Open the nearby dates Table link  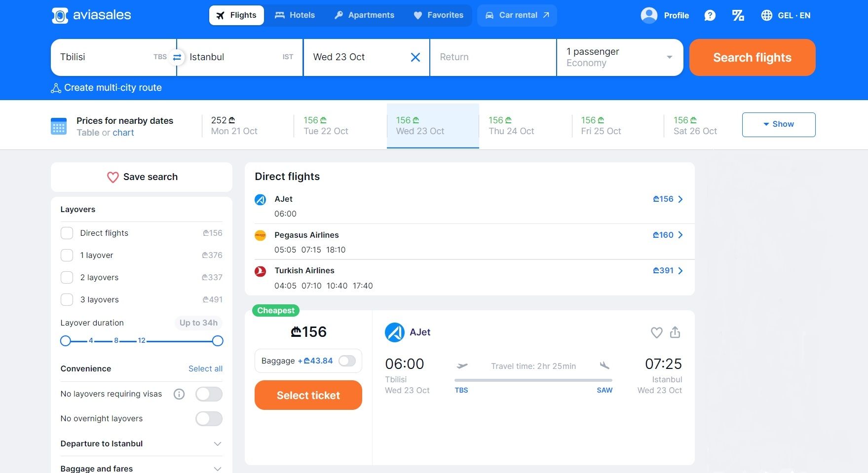point(88,133)
